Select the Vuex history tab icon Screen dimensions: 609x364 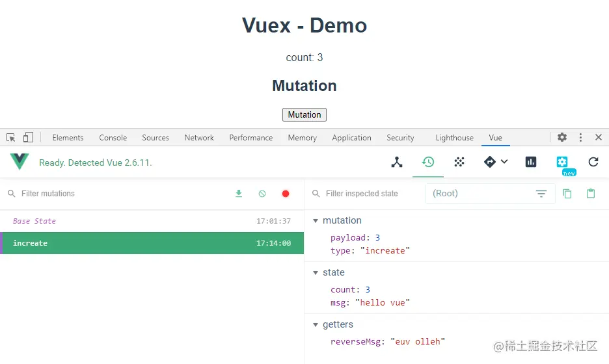[x=428, y=162]
